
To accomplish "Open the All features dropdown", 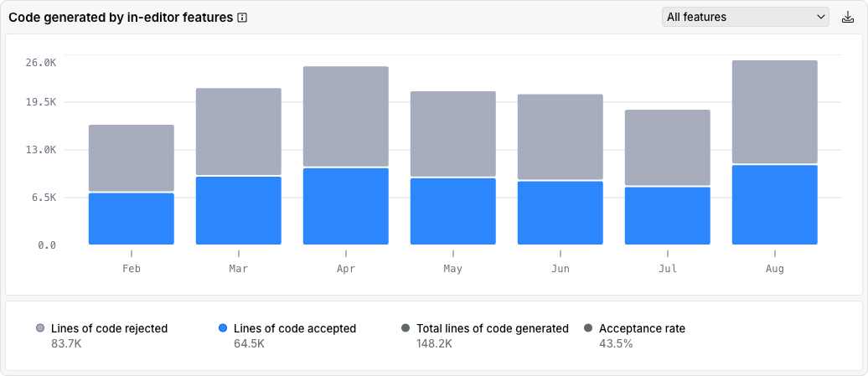I will pos(746,17).
